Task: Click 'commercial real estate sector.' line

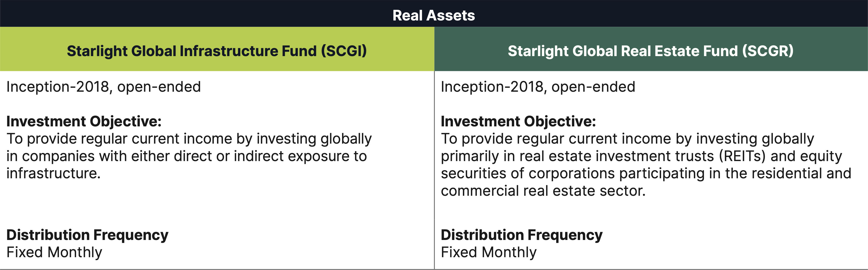Action: (x=543, y=191)
